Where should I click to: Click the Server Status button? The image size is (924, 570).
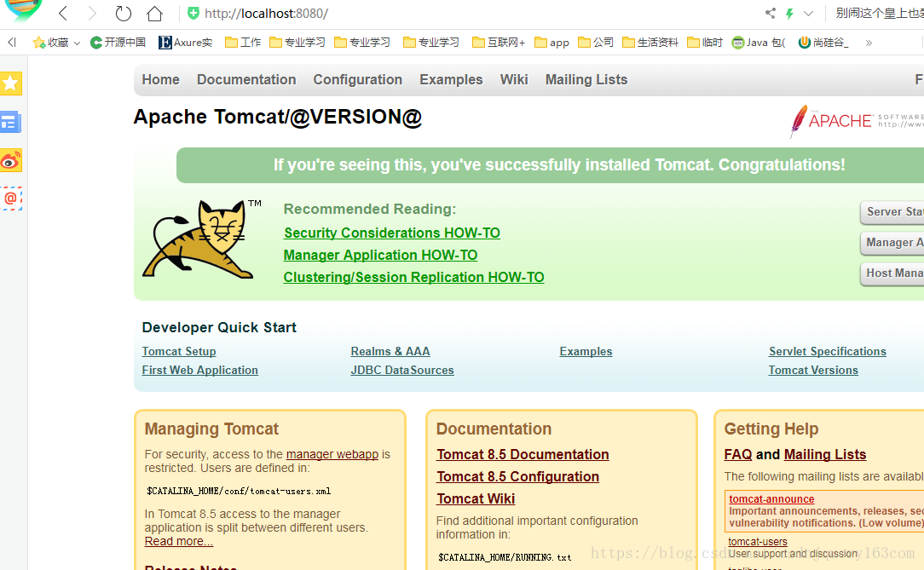[892, 212]
